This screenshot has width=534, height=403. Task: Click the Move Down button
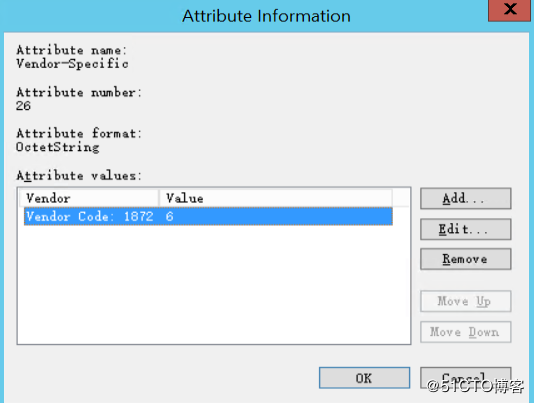[466, 332]
